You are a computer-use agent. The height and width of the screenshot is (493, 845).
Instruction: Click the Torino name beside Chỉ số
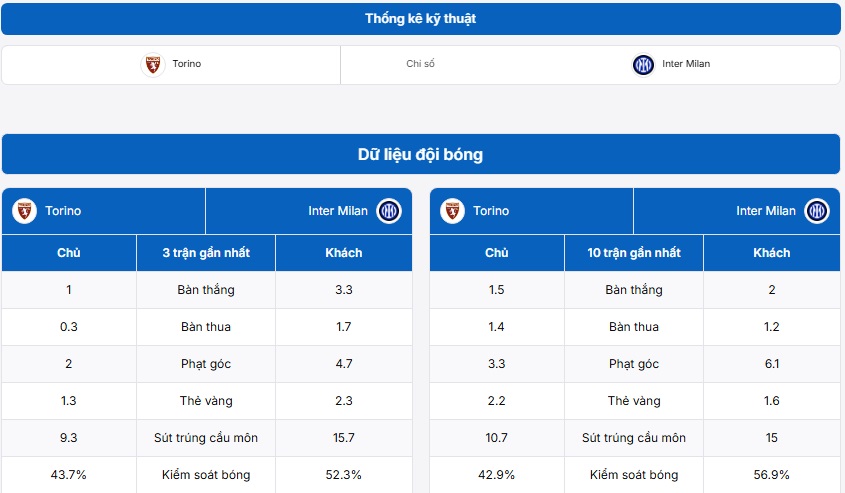click(186, 64)
